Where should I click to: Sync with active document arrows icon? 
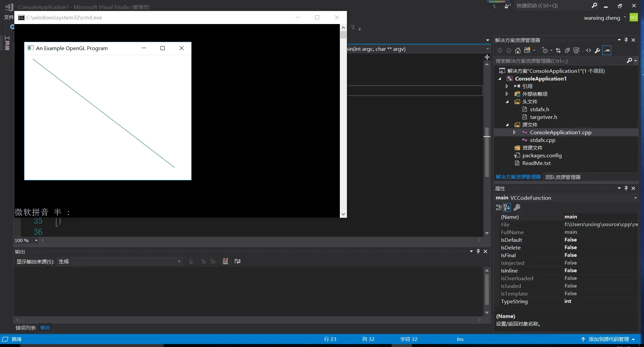tap(558, 50)
